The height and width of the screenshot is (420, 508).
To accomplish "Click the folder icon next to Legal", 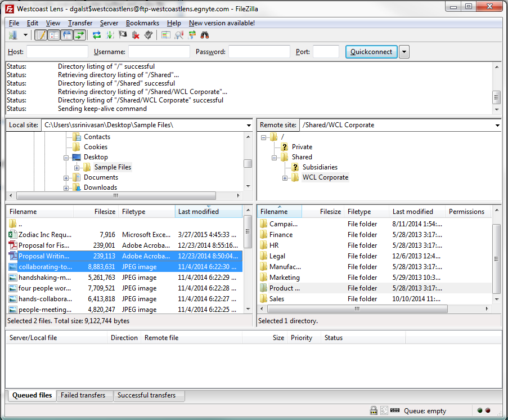I will (x=264, y=256).
